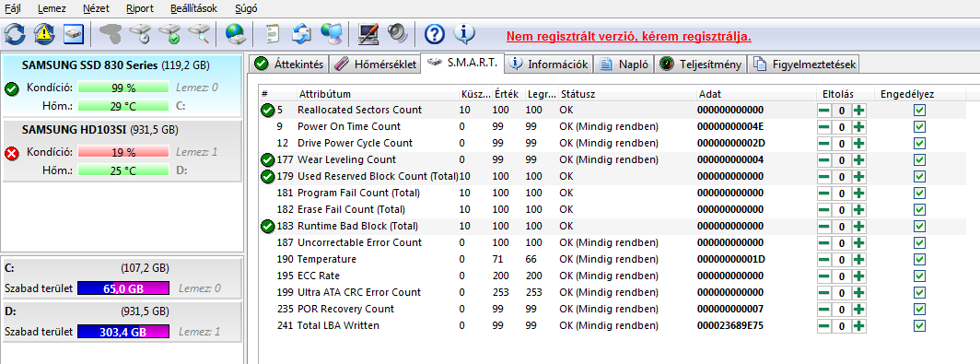Click the 65,0 GB free space bar for C:
Image resolution: width=980 pixels, height=364 pixels.
pyautogui.click(x=122, y=288)
